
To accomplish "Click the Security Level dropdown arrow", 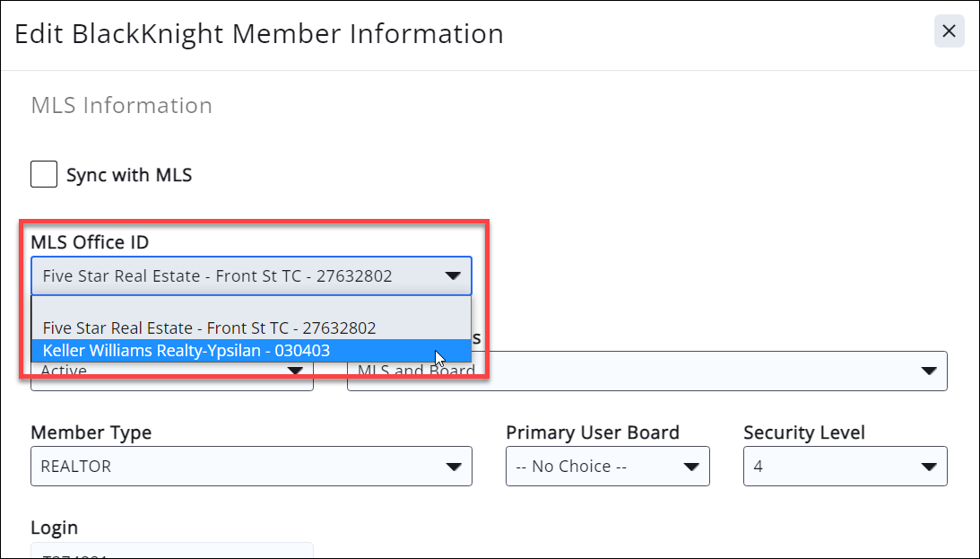I will 928,467.
